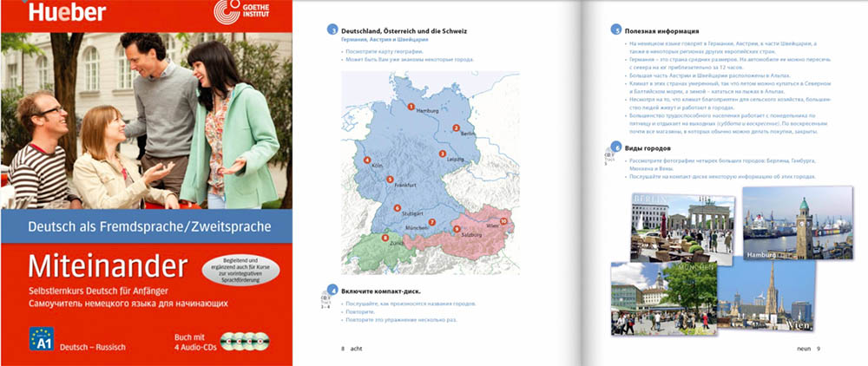Image resolution: width=868 pixels, height=366 pixels.
Task: Click map marker 5 at Frankfurt
Action: coord(390,180)
